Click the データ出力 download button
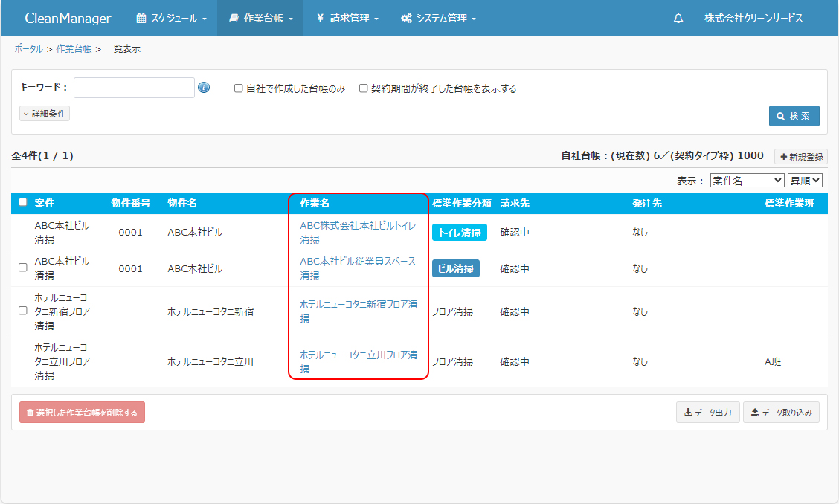The height and width of the screenshot is (504, 839). coord(707,413)
